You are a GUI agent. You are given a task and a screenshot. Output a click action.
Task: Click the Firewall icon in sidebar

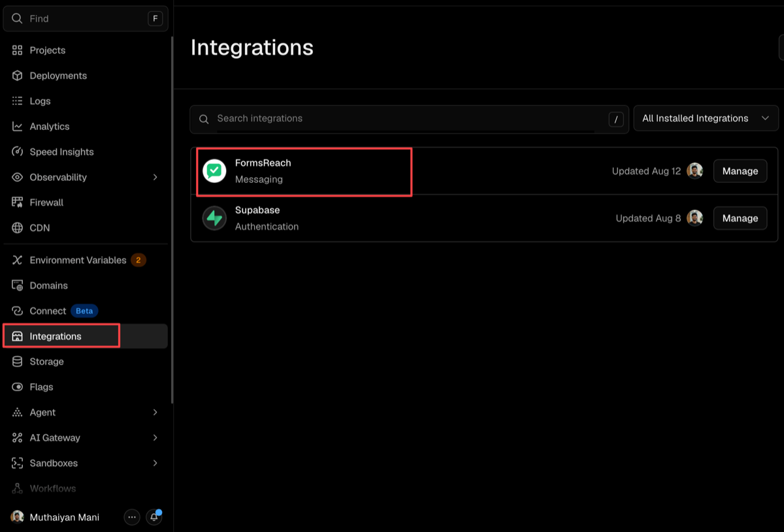click(x=18, y=202)
